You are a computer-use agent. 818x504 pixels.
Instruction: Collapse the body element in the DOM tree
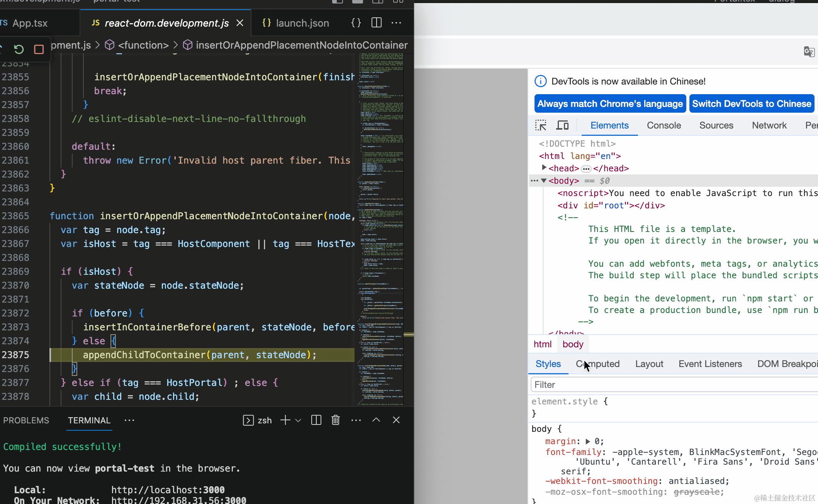[x=544, y=181]
